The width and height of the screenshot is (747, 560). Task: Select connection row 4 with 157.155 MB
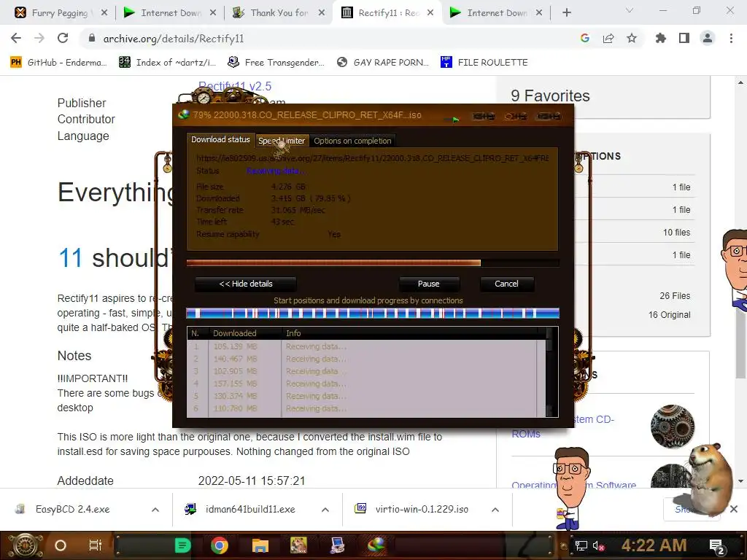coord(366,384)
